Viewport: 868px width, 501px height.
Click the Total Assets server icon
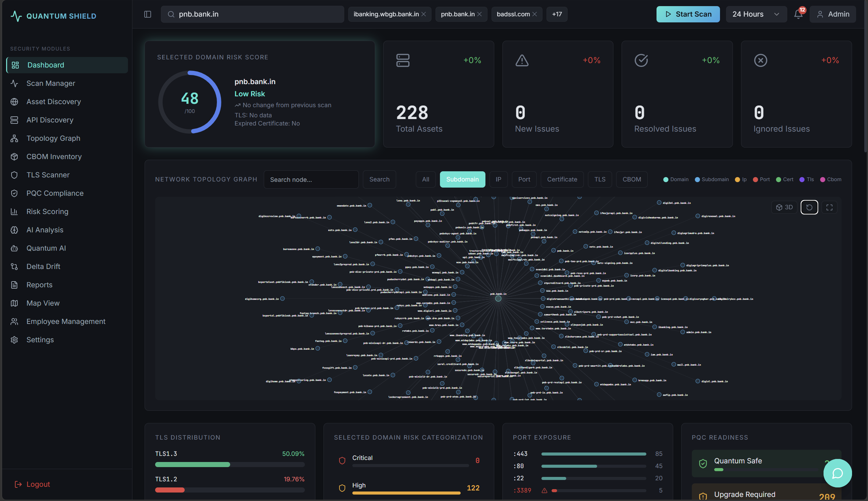click(403, 60)
